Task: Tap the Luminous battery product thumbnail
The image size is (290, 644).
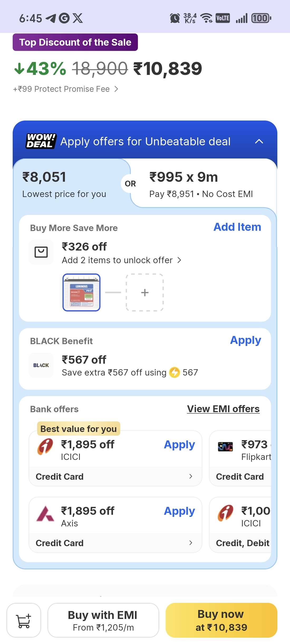Action: [81, 292]
